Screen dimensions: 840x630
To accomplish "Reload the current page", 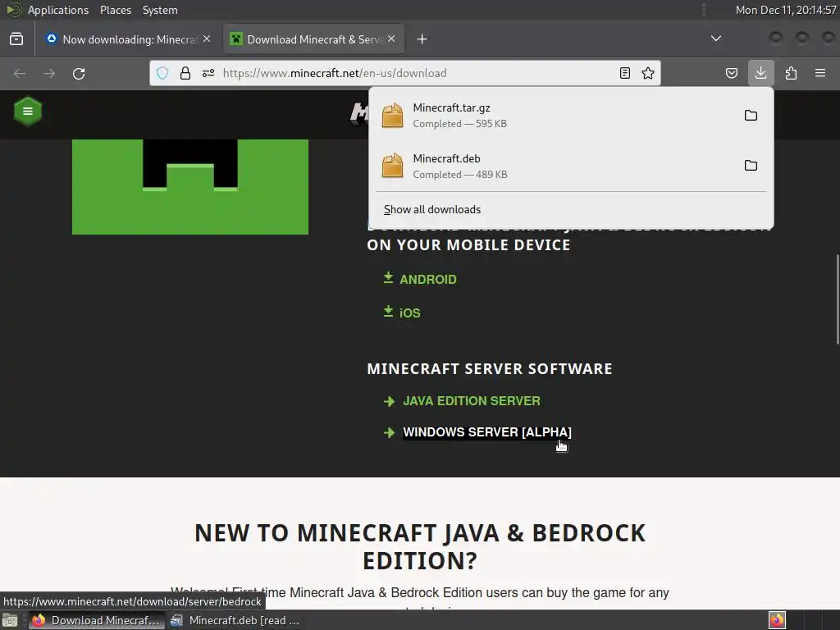I will [x=79, y=73].
